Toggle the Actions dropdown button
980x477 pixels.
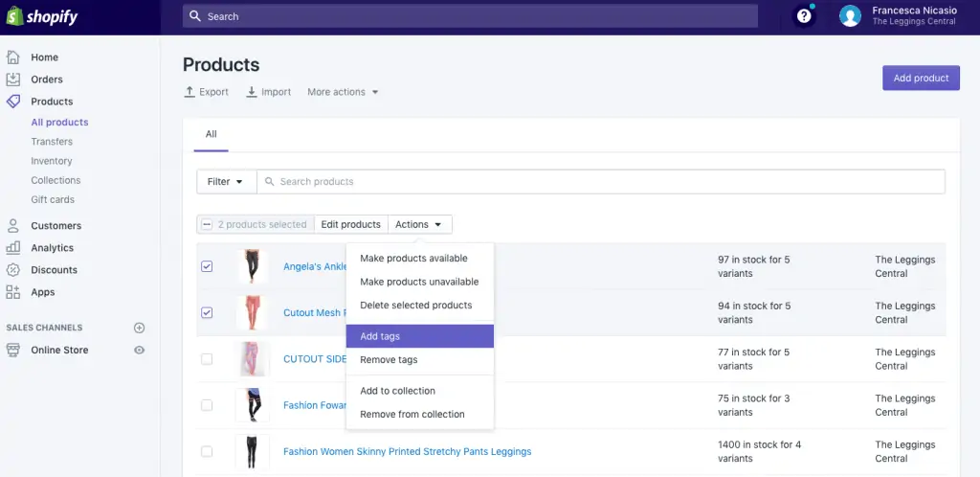point(419,224)
